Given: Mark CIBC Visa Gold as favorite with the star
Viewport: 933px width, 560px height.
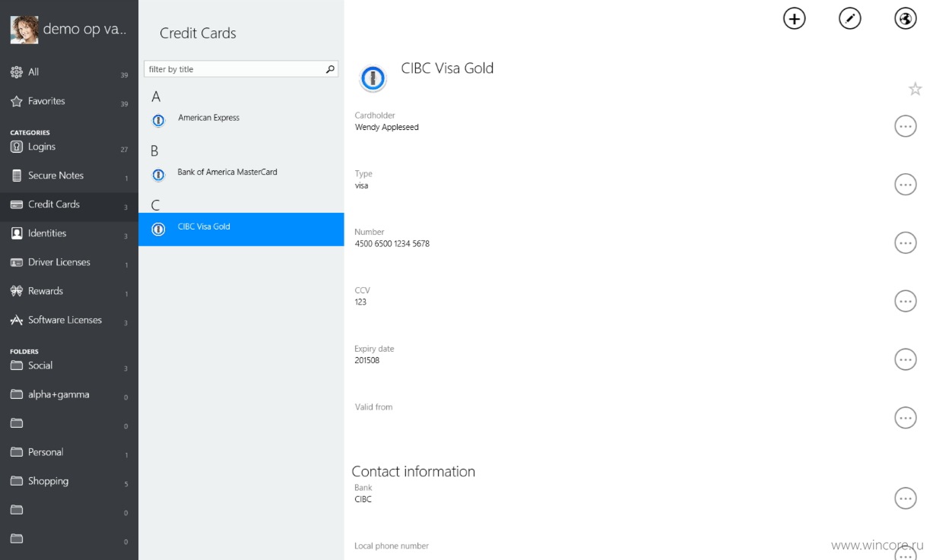Looking at the screenshot, I should coord(915,89).
